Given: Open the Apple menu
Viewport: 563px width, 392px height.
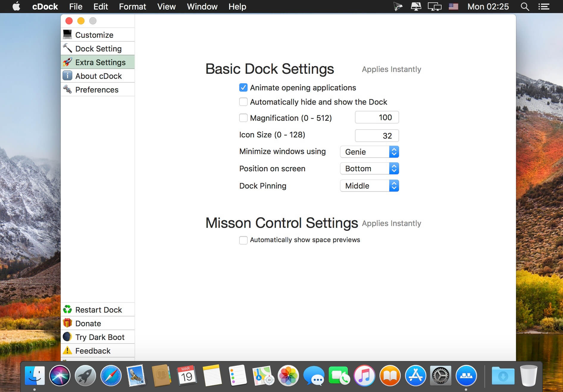Looking at the screenshot, I should (x=16, y=6).
